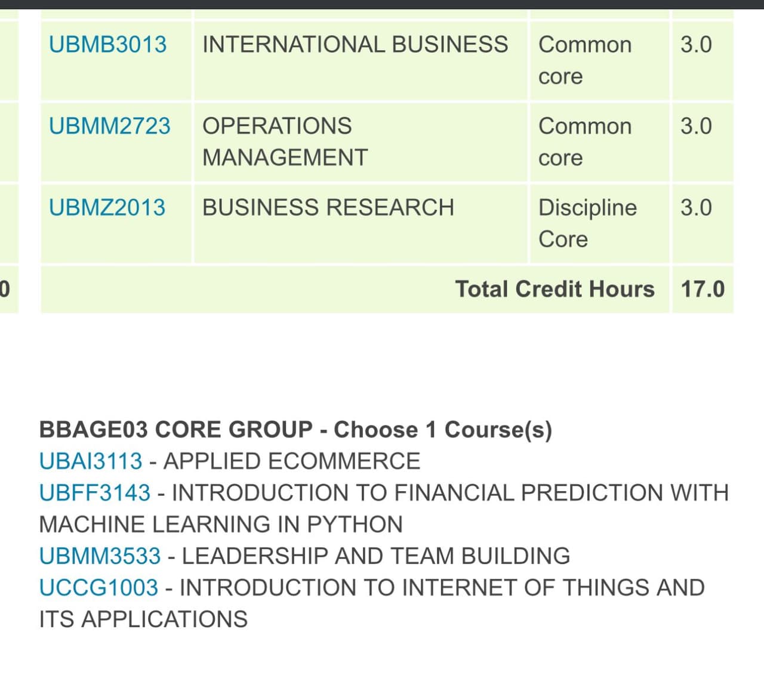Select the INTERNATIONAL BUSINESS course name cell
The height and width of the screenshot is (700, 764).
click(x=355, y=45)
